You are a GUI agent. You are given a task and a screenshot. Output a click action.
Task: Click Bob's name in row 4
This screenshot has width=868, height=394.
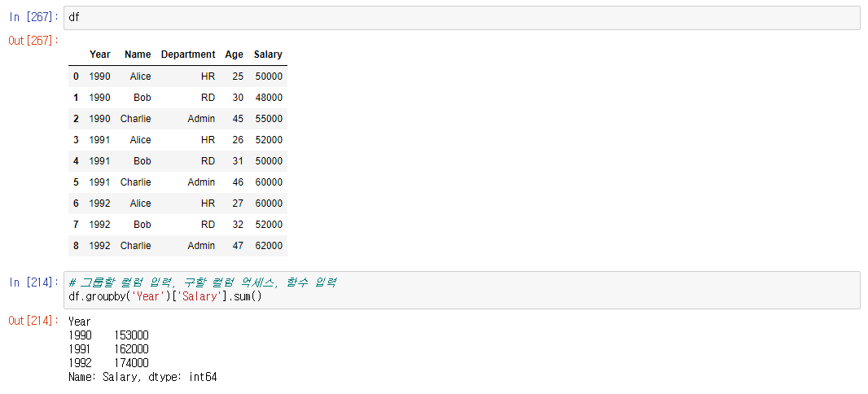point(142,161)
